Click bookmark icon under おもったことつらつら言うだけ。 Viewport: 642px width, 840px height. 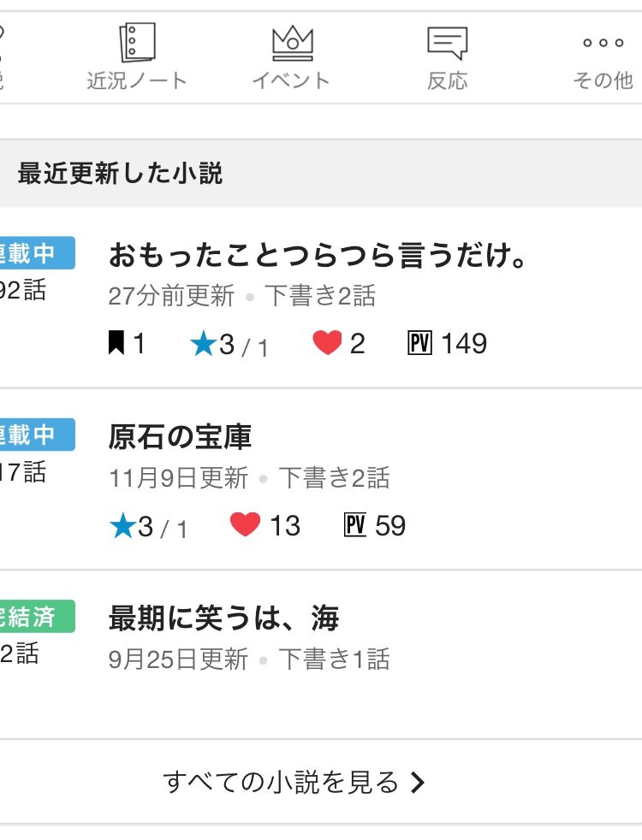coord(116,344)
